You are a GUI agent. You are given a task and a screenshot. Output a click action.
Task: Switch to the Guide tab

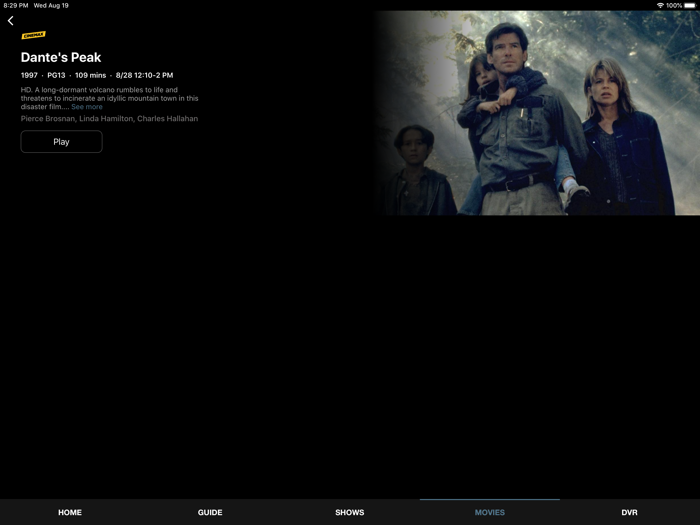[210, 512]
